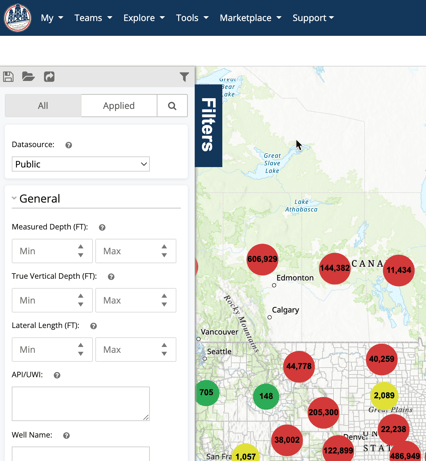
Task: Click the funnel filter icon
Action: [x=184, y=77]
